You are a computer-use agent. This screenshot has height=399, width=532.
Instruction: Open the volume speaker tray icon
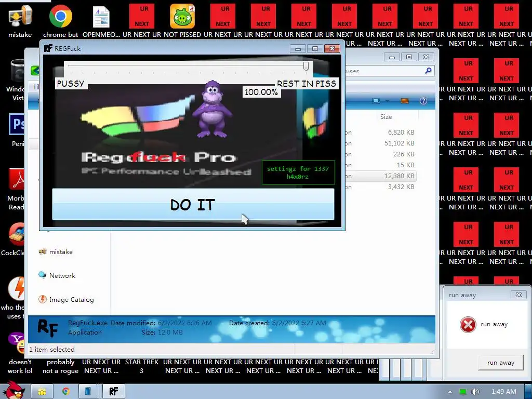(x=475, y=392)
